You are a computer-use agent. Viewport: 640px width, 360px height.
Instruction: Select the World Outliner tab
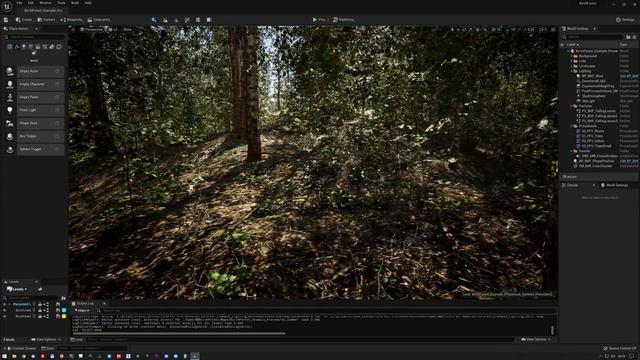tap(577, 29)
